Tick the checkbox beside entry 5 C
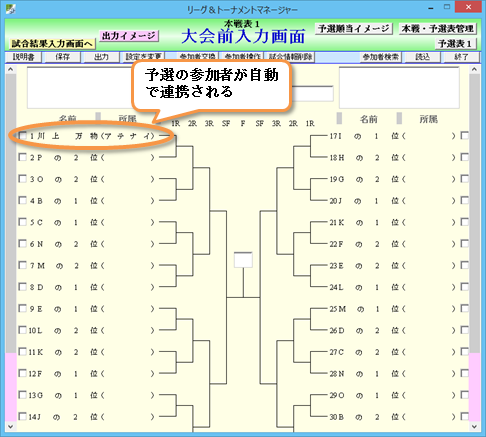Image resolution: width=486 pixels, height=437 pixels. [x=22, y=222]
